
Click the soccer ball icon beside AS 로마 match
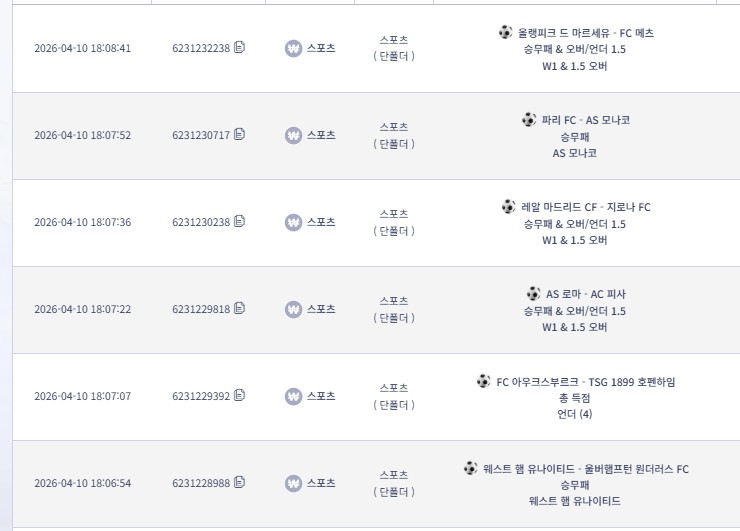pyautogui.click(x=533, y=294)
